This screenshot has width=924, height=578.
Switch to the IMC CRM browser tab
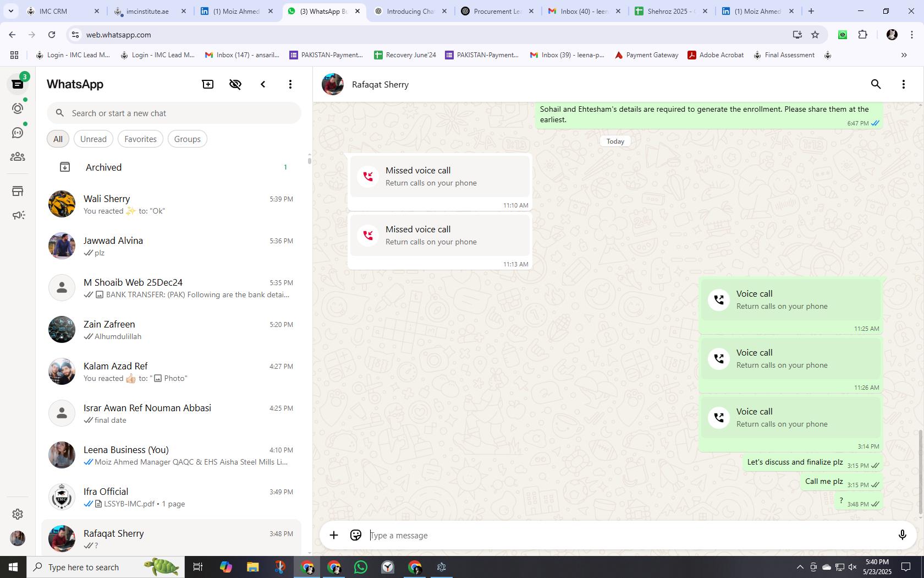(62, 11)
